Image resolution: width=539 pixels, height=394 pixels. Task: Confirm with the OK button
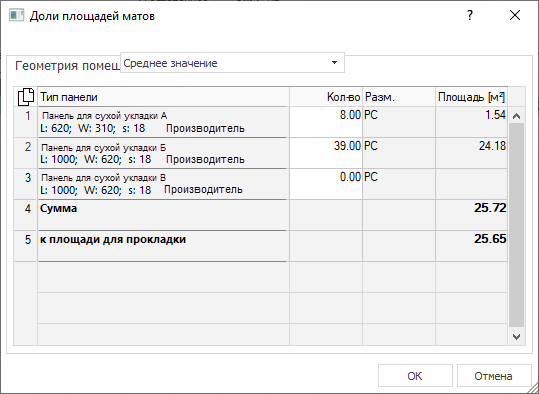tap(415, 376)
